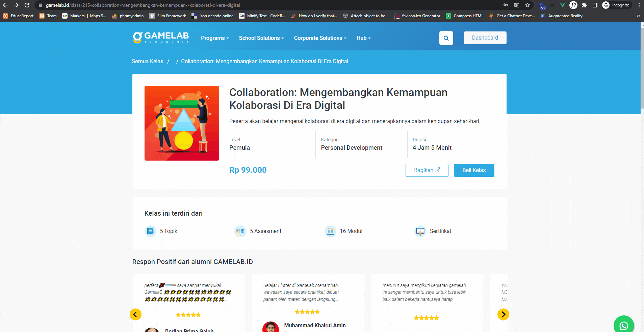Go back to the previous page
Image resolution: width=644 pixels, height=332 pixels.
pos(5,5)
